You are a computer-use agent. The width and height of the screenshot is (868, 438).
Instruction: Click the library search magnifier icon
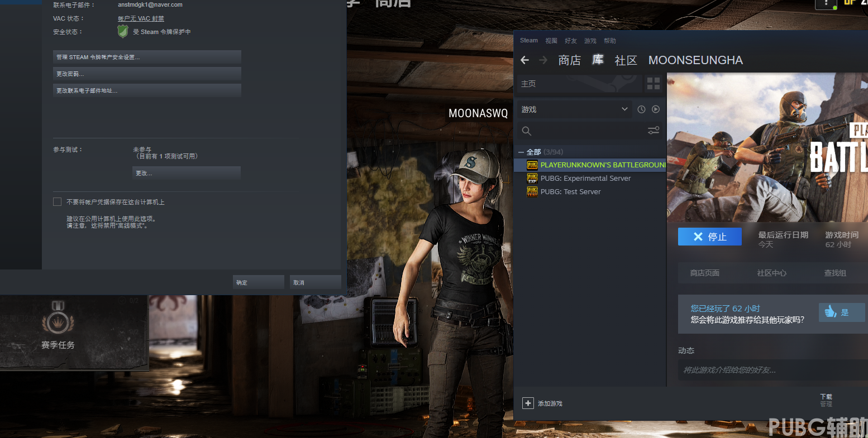(x=526, y=131)
